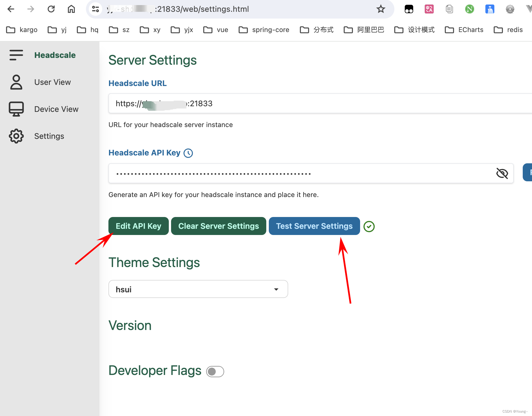The image size is (532, 416).
Task: Click the Version heading
Action: pos(130,325)
